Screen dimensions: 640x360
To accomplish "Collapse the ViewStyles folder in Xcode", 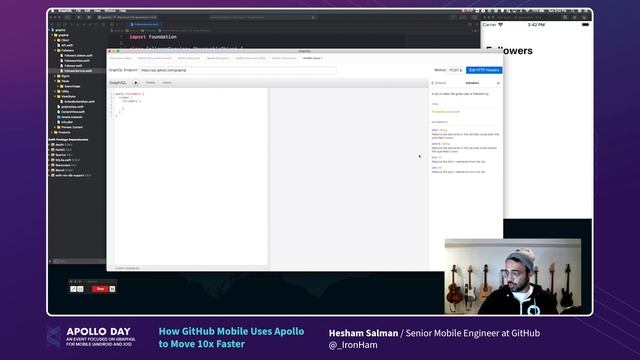I will pos(55,96).
